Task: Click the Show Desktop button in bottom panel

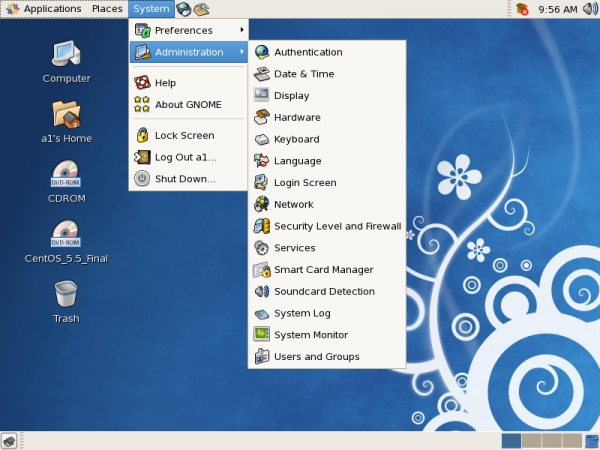Action: (9, 441)
